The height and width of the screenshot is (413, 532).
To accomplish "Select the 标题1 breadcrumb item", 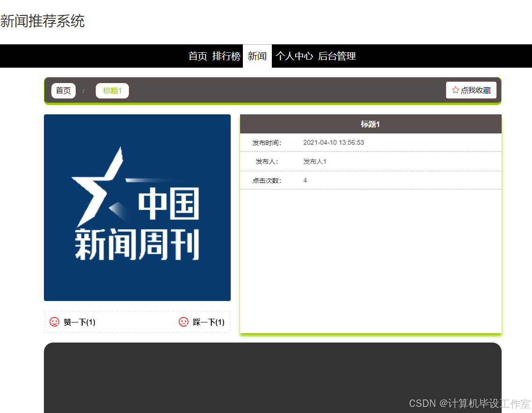I will point(112,91).
